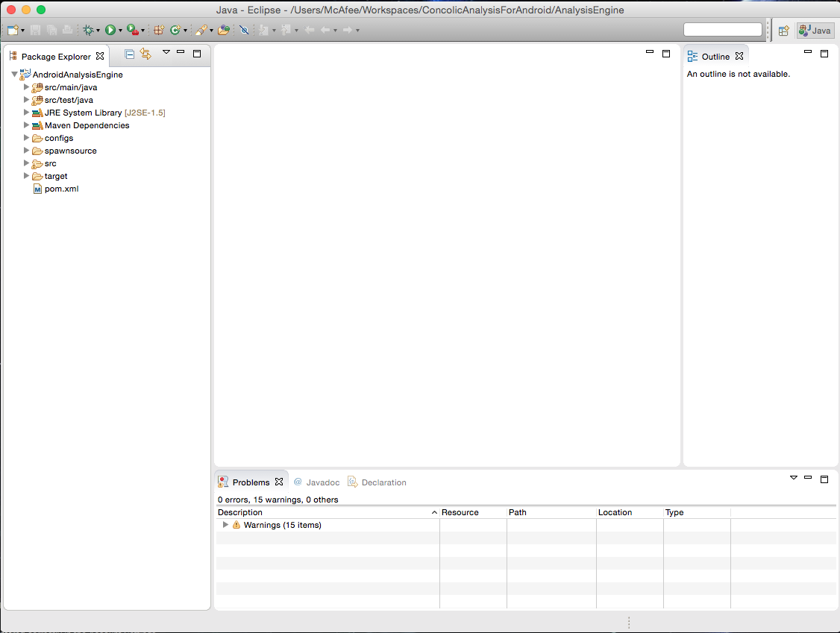Switch to the Javadoc tab
This screenshot has width=840, height=633.
click(317, 482)
